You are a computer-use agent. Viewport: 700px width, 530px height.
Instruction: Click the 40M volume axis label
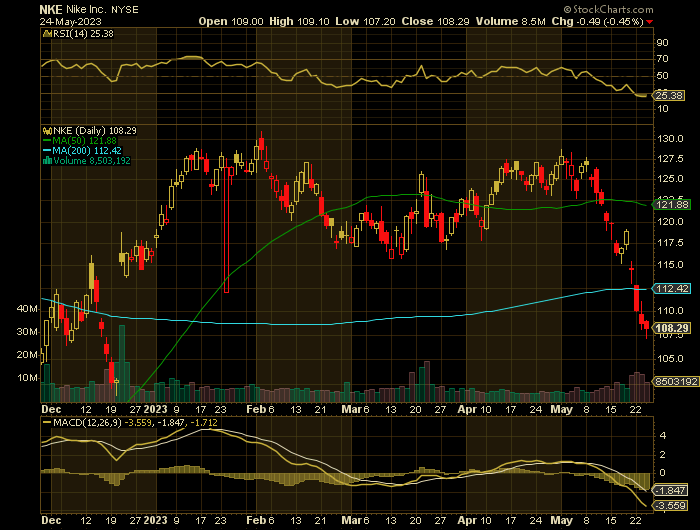[x=27, y=309]
